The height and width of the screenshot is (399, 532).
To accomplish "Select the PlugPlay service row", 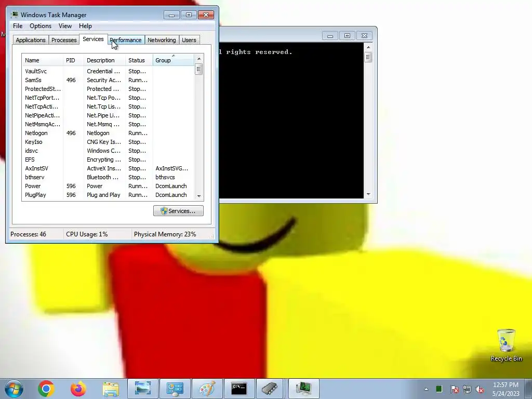I will point(108,195).
